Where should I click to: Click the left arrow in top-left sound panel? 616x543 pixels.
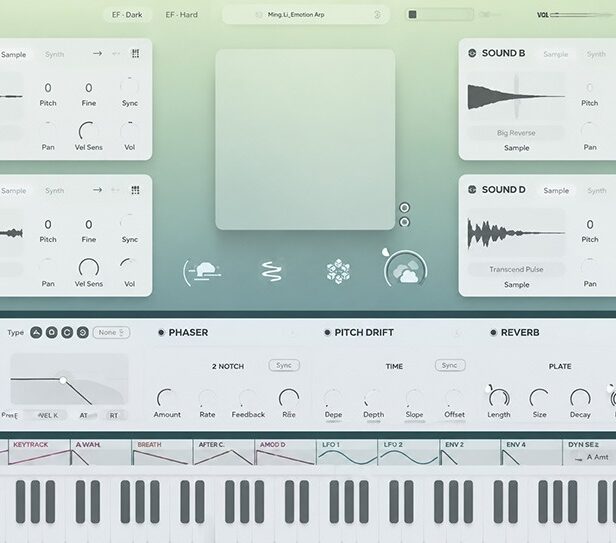[116, 53]
